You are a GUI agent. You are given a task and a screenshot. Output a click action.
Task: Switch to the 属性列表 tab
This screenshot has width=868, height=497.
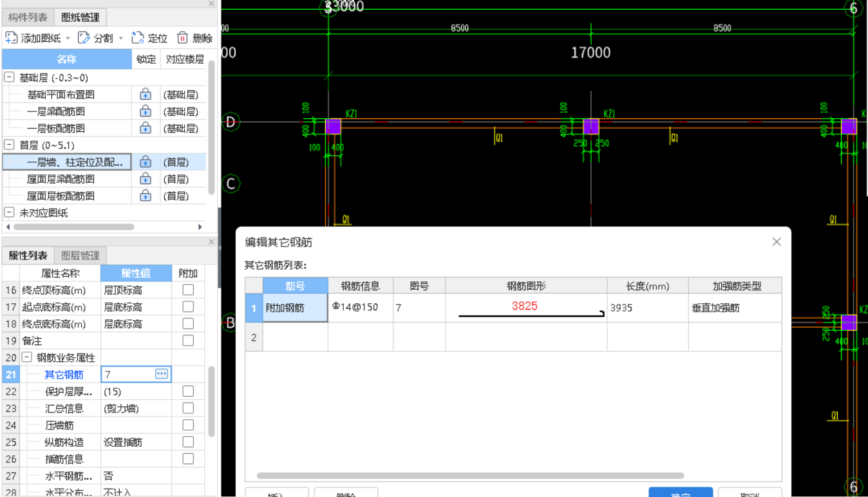28,256
